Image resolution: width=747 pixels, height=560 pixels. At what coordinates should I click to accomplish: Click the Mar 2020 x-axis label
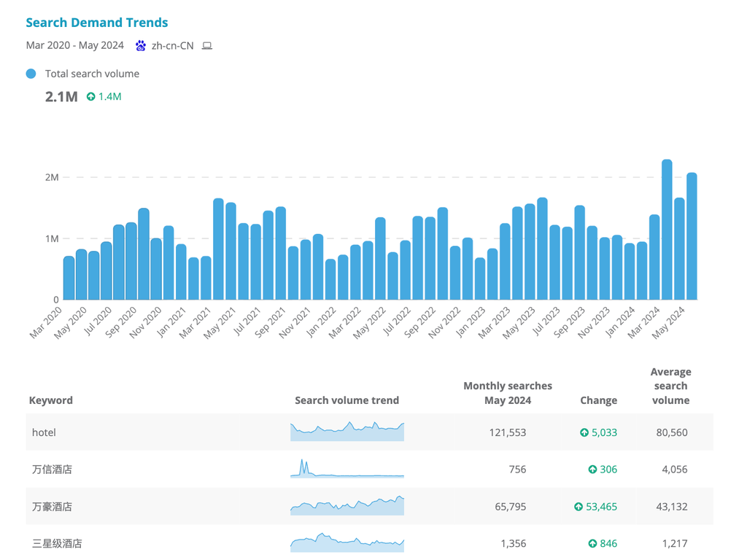pos(46,323)
